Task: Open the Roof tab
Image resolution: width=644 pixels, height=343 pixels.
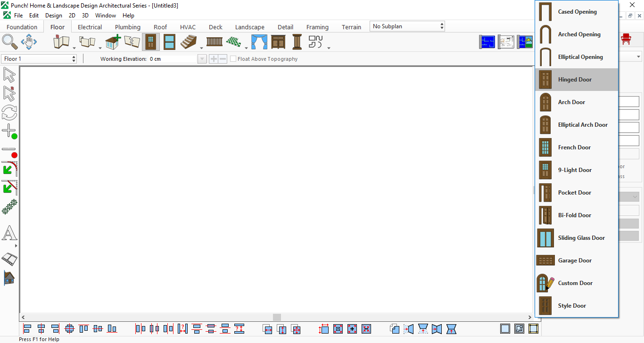Action: coord(160,27)
